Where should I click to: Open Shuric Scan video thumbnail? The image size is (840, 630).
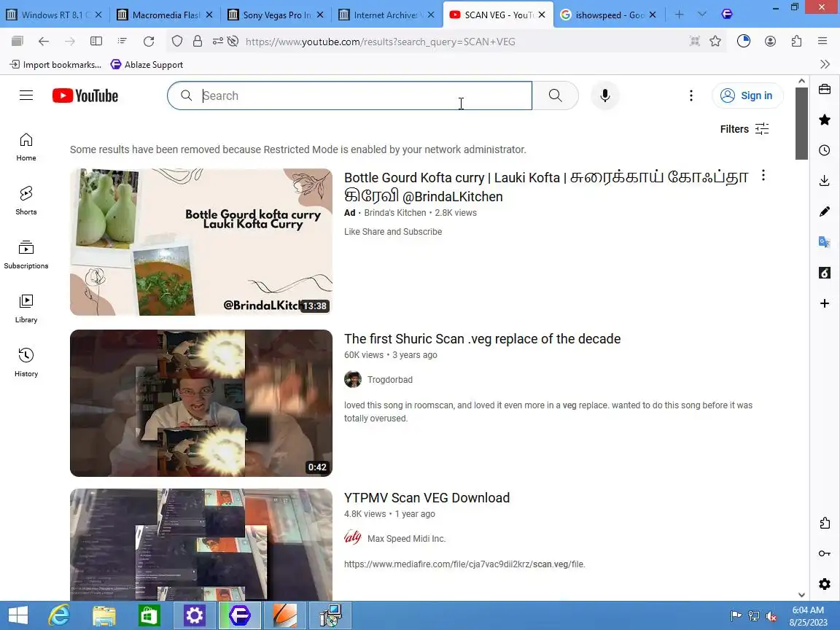201,402
